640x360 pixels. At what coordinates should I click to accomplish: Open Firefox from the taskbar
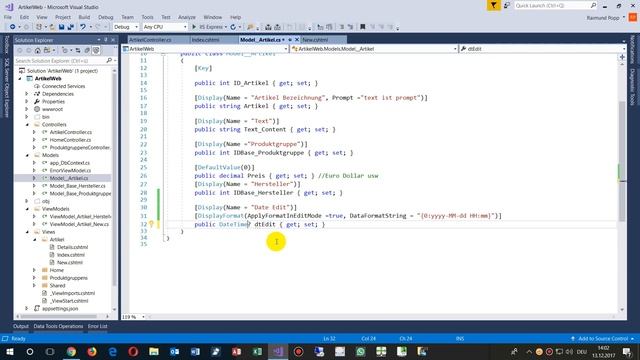point(92,351)
